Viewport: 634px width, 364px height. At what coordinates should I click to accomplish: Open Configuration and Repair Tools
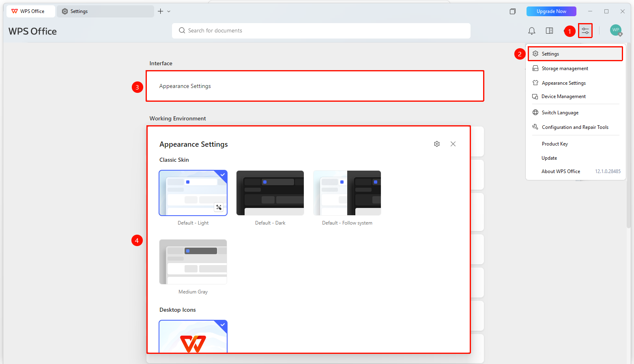[575, 127]
